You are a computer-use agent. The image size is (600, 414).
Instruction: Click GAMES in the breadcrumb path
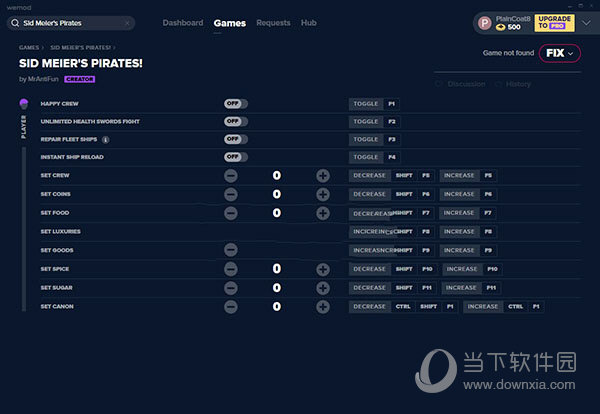29,47
